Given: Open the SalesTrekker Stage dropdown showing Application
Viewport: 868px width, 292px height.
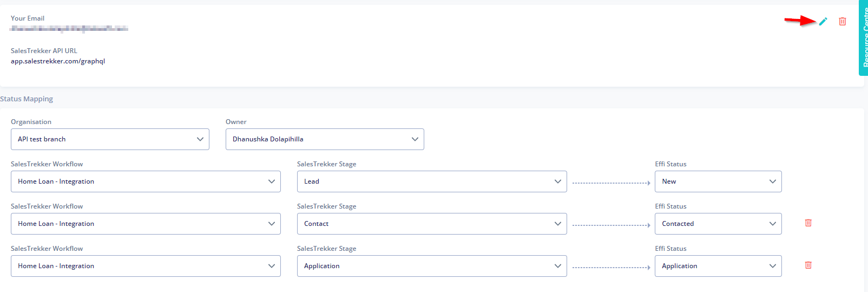Looking at the screenshot, I should pyautogui.click(x=432, y=266).
